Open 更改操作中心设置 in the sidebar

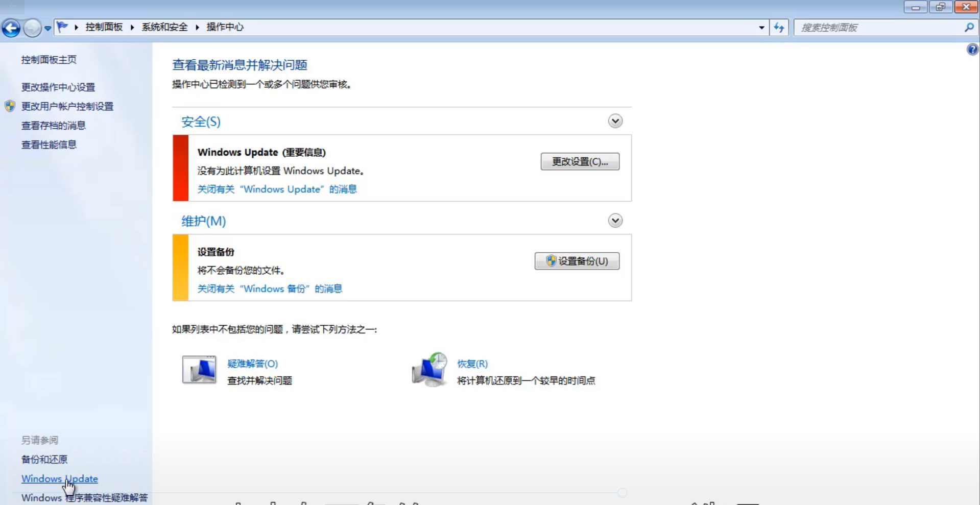58,87
